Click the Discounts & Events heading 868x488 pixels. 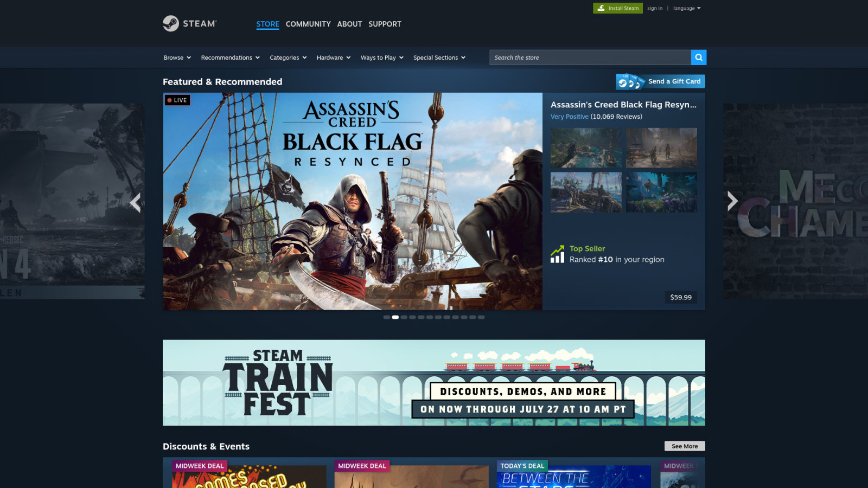206,447
